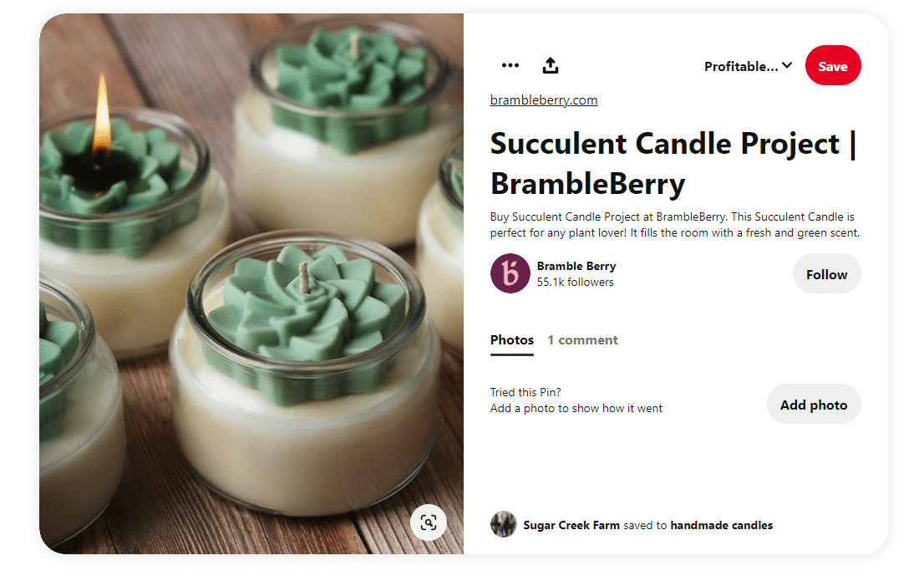Visit the brambleberry.com source link
Viewport: 924px width, 581px height.
coord(544,100)
